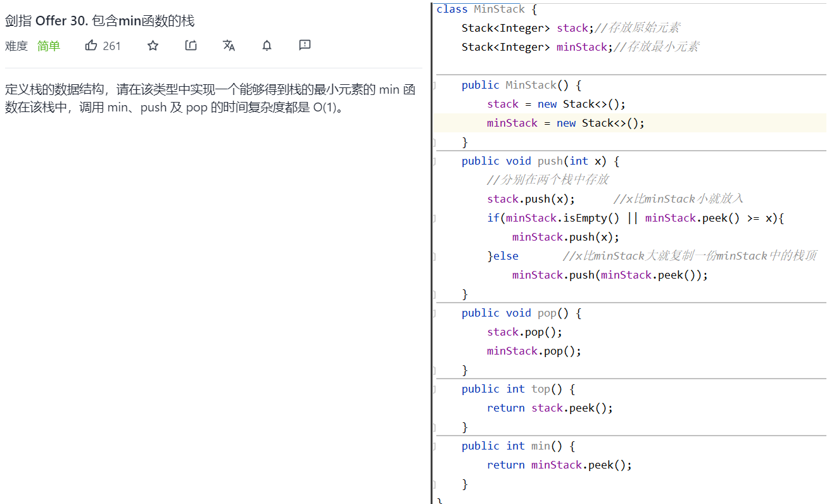Click the line 'minStack.pop();'
The width and height of the screenshot is (834, 504).
534,351
